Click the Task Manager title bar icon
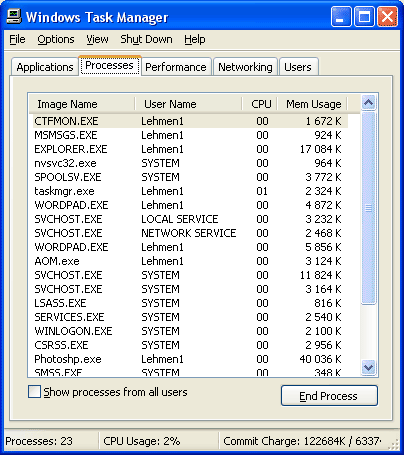Viewport: 404px width, 455px height. tap(14, 17)
